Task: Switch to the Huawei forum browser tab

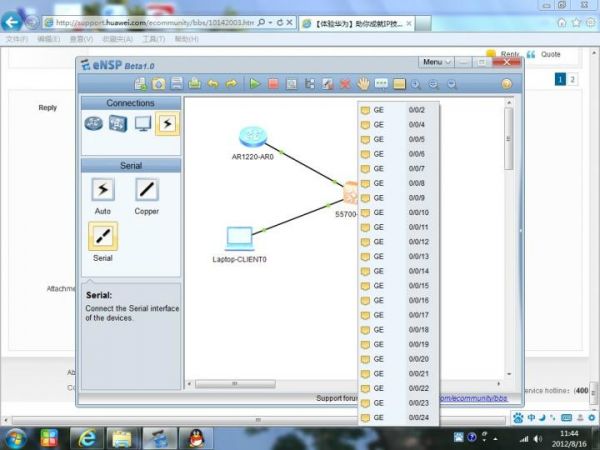Action: 357,24
